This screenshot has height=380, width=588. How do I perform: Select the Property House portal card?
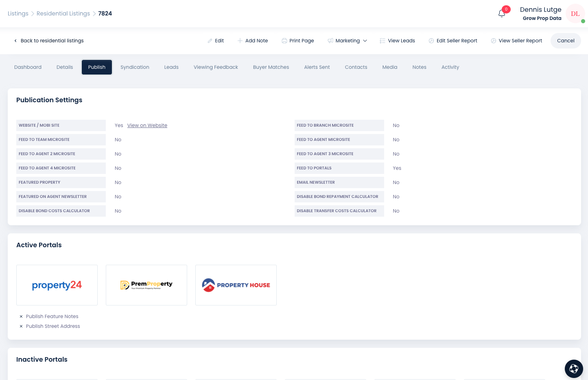click(x=236, y=285)
